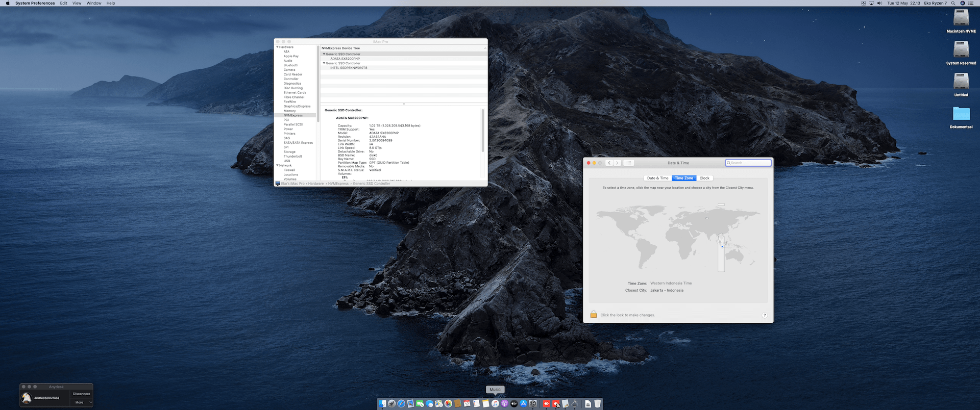Launch Safari from the Dock
The image size is (980, 410).
401,404
